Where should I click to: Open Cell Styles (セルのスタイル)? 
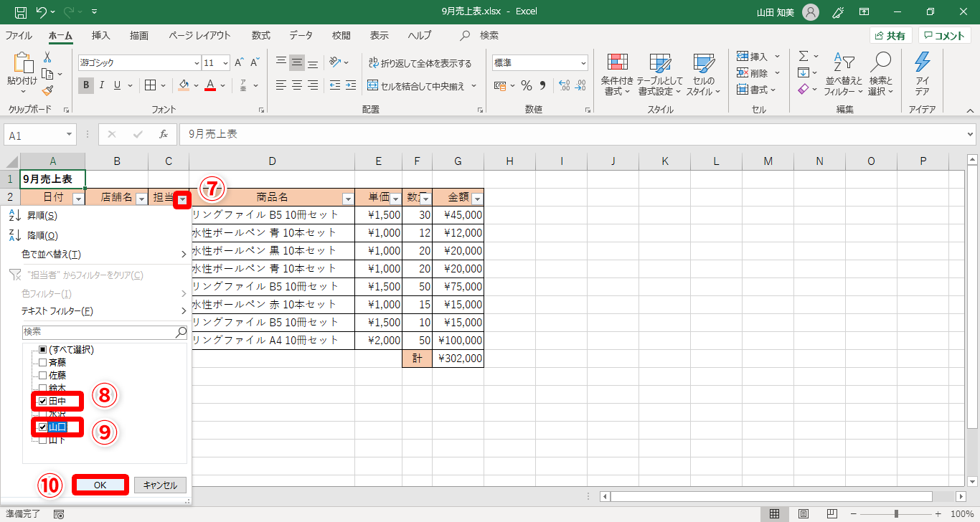(x=703, y=74)
